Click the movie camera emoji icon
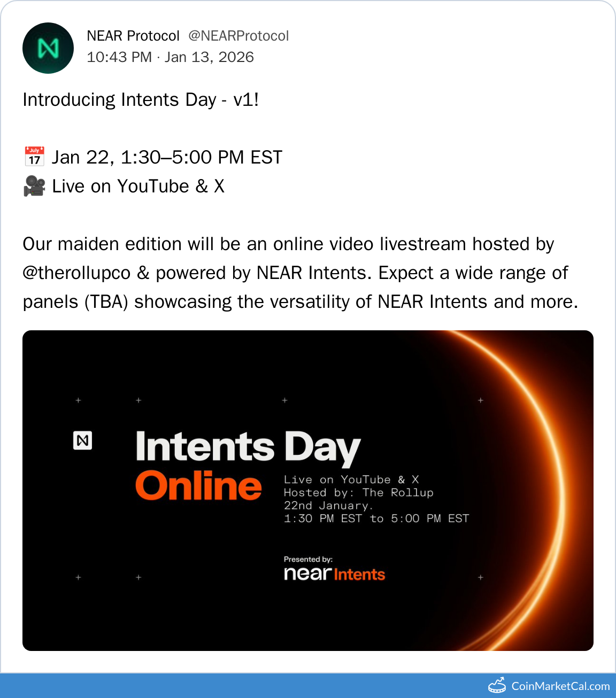Screen dimensions: 616x698 35,186
